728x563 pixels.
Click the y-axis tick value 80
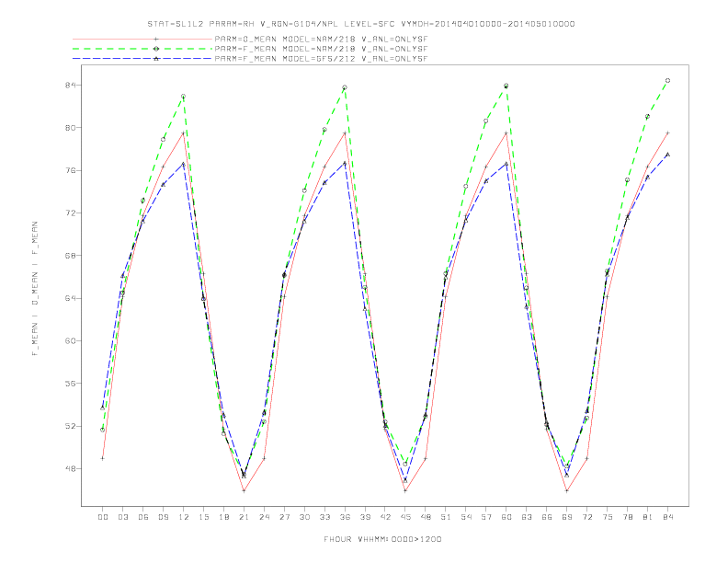coord(71,128)
